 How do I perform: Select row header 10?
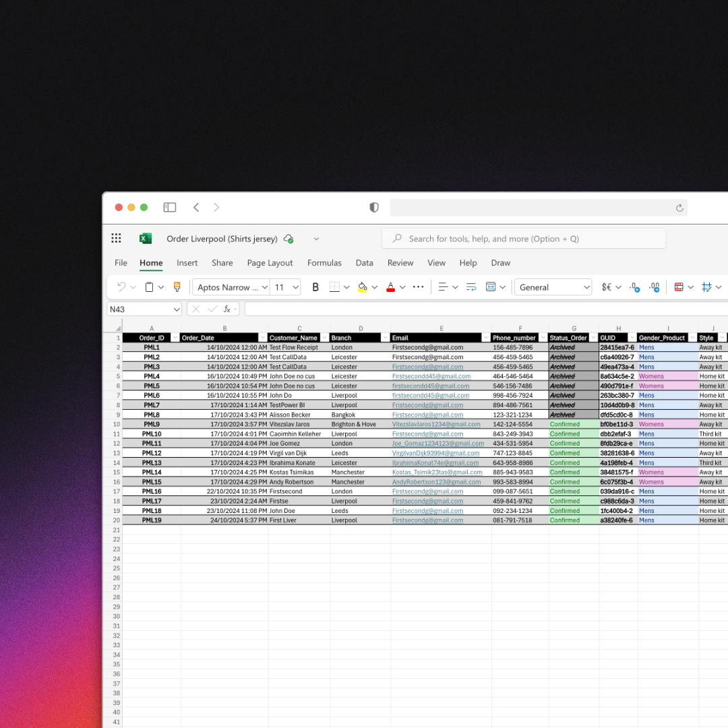click(x=116, y=425)
